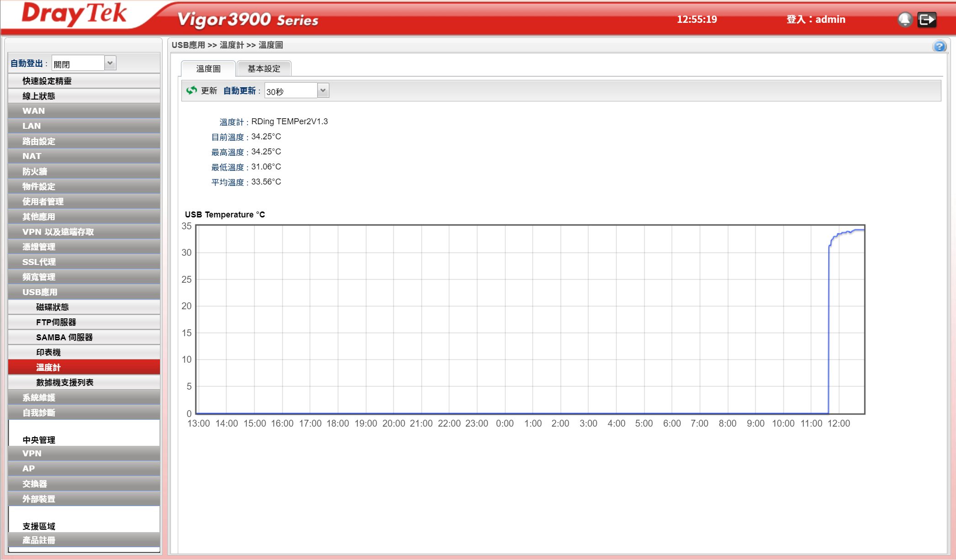Expand the WAN menu
The image size is (956, 560).
point(84,111)
